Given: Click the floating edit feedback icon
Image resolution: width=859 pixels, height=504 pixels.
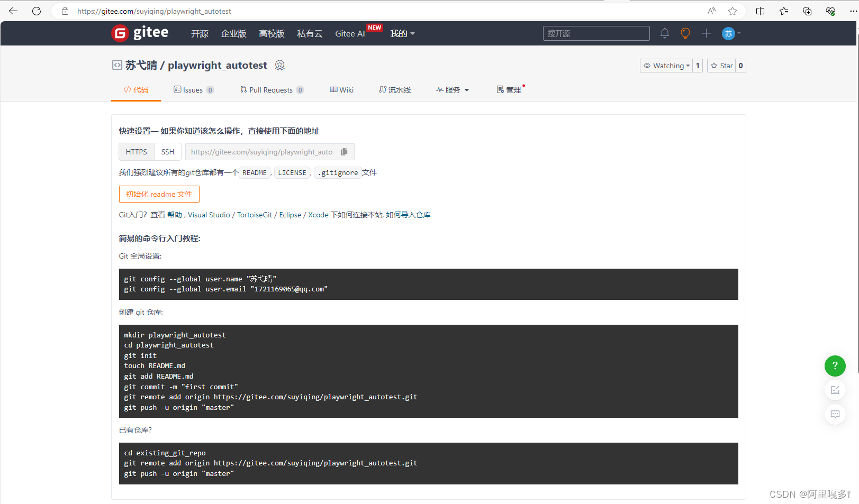Looking at the screenshot, I should [835, 390].
